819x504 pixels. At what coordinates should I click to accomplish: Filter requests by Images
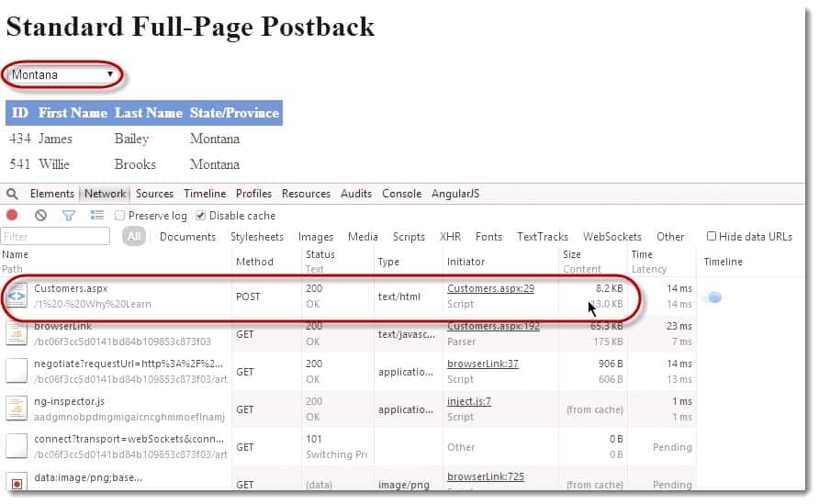(316, 237)
